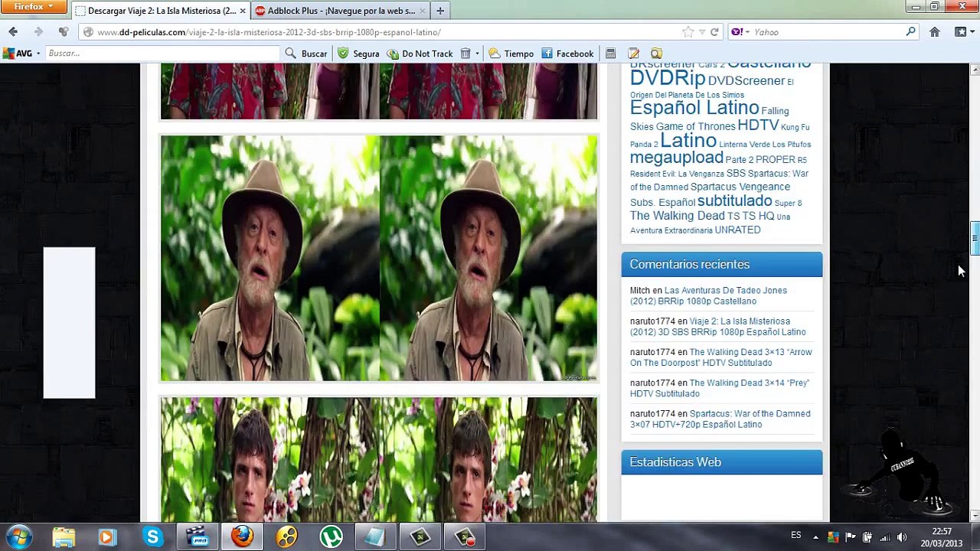Show hidden system tray icons
This screenshot has height=551, width=980.
[815, 537]
